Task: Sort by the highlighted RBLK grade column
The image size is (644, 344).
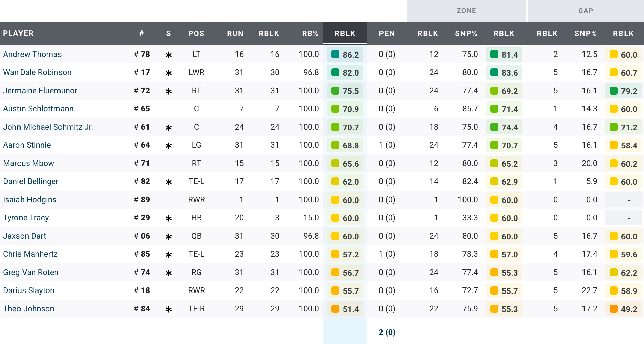Action: 345,33
